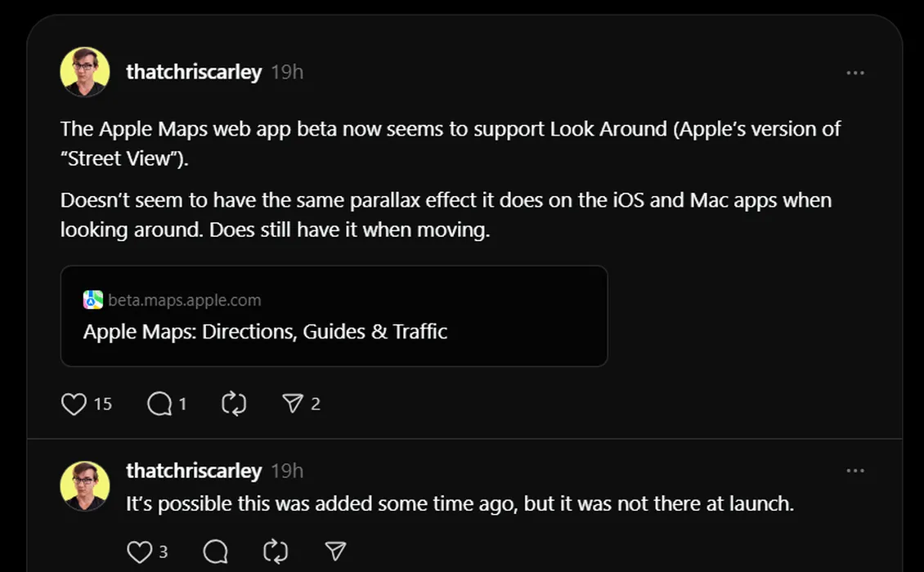Share the main post with the send icon

tap(292, 404)
